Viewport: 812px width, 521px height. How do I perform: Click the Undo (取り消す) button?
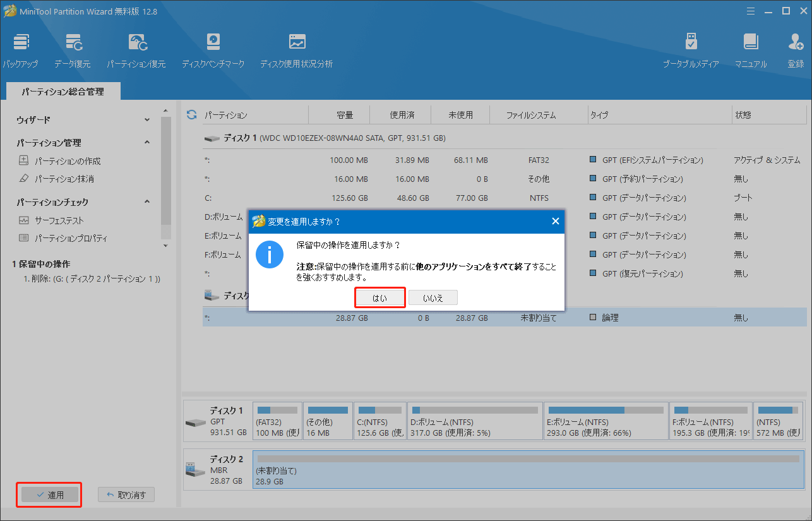click(126, 495)
